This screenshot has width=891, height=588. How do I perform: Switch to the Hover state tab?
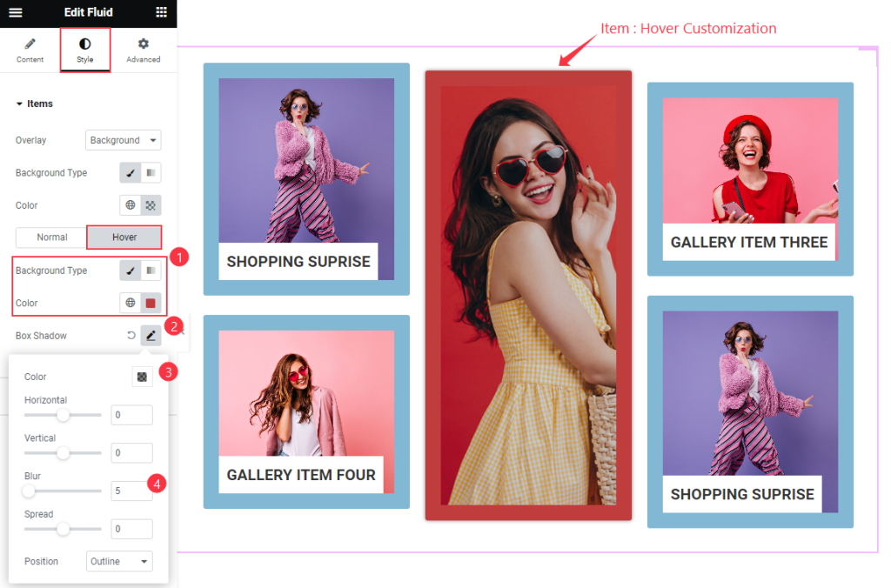tap(124, 237)
